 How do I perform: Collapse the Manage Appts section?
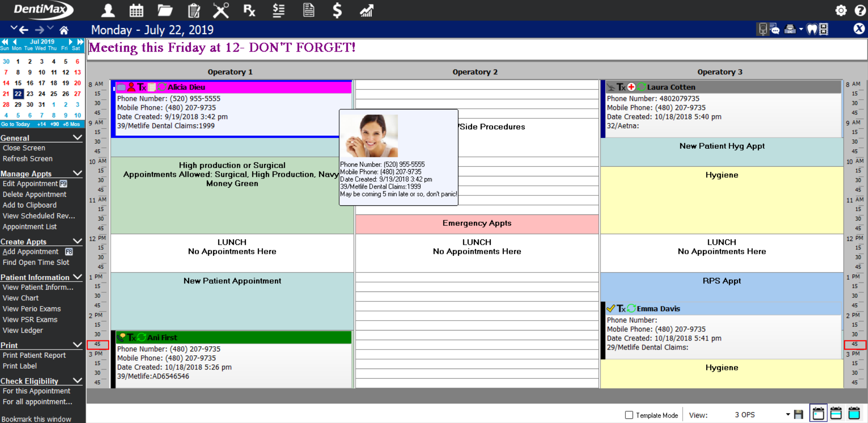(78, 174)
